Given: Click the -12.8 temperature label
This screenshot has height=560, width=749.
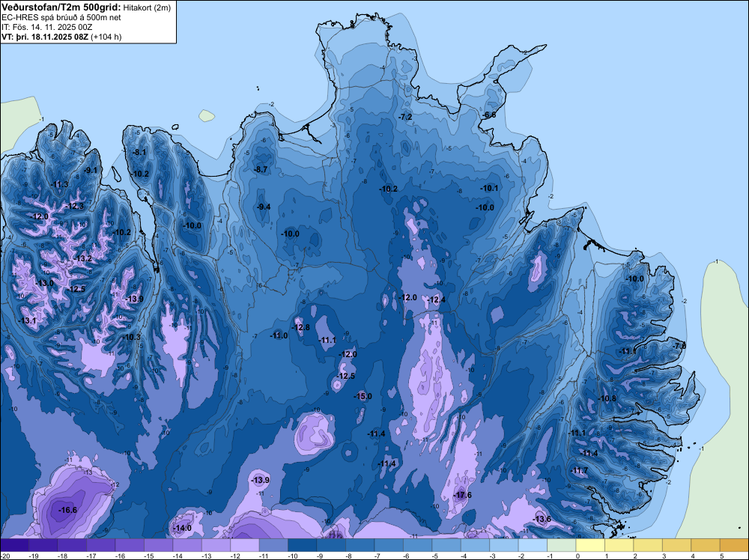Looking at the screenshot, I should tap(300, 327).
